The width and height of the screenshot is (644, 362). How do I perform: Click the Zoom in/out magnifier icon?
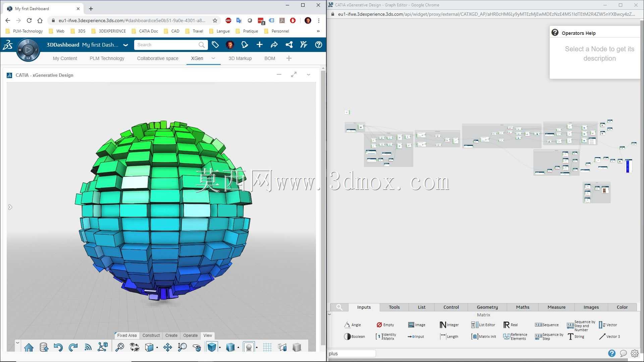coord(182,347)
